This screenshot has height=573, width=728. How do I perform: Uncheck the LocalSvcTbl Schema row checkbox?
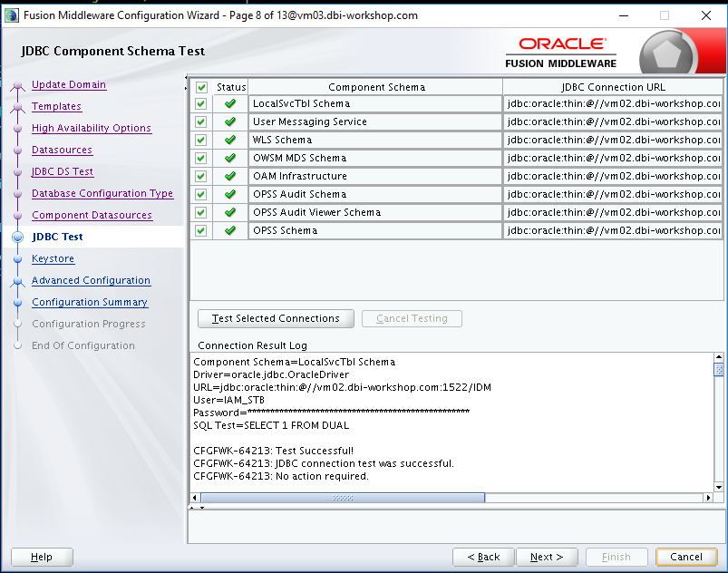coord(201,103)
